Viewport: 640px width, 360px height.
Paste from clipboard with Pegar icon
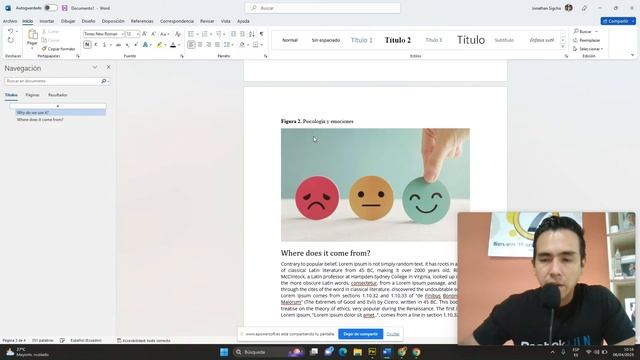click(32, 35)
